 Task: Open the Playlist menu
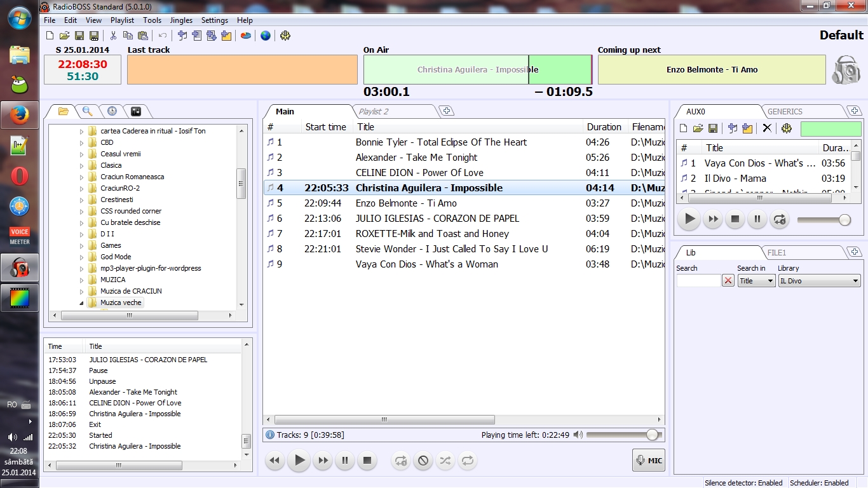click(122, 20)
